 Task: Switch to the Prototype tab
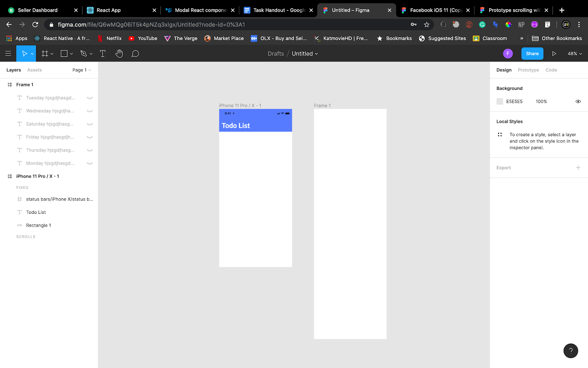click(528, 70)
